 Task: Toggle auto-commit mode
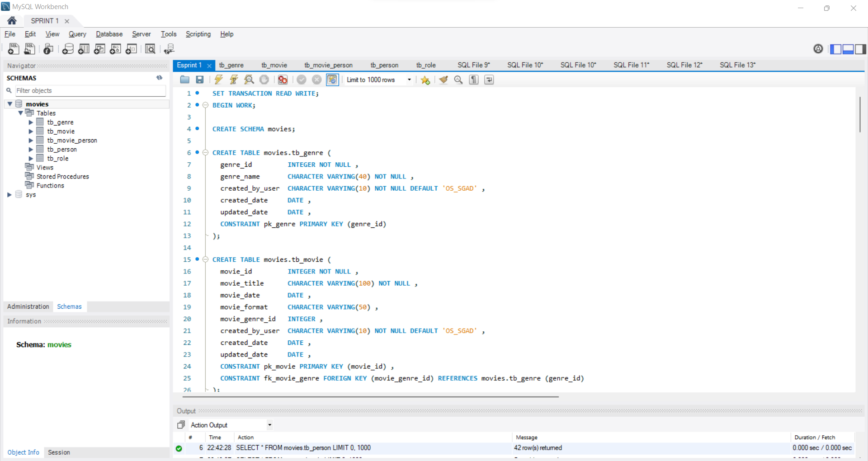click(x=332, y=80)
